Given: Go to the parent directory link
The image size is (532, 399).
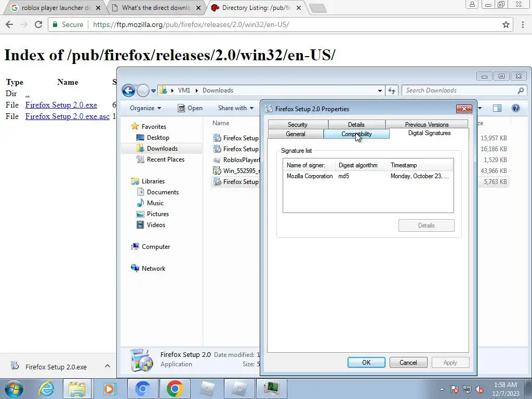Looking at the screenshot, I should (x=28, y=94).
